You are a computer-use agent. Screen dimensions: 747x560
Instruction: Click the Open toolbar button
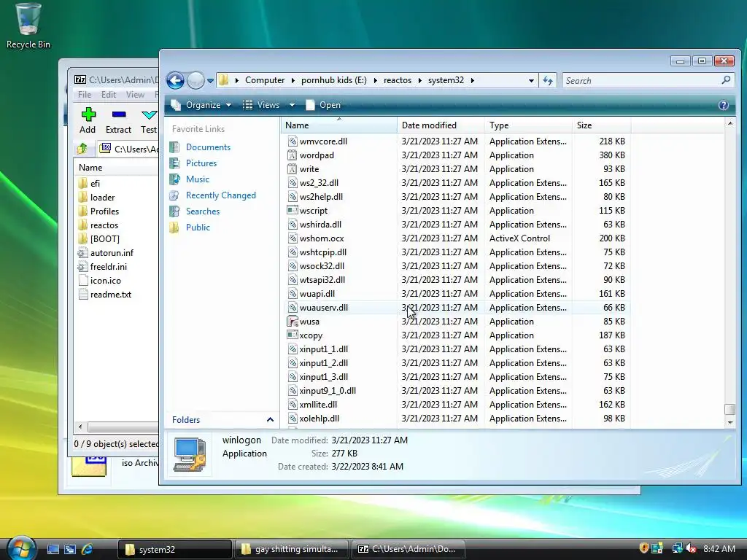[323, 105]
